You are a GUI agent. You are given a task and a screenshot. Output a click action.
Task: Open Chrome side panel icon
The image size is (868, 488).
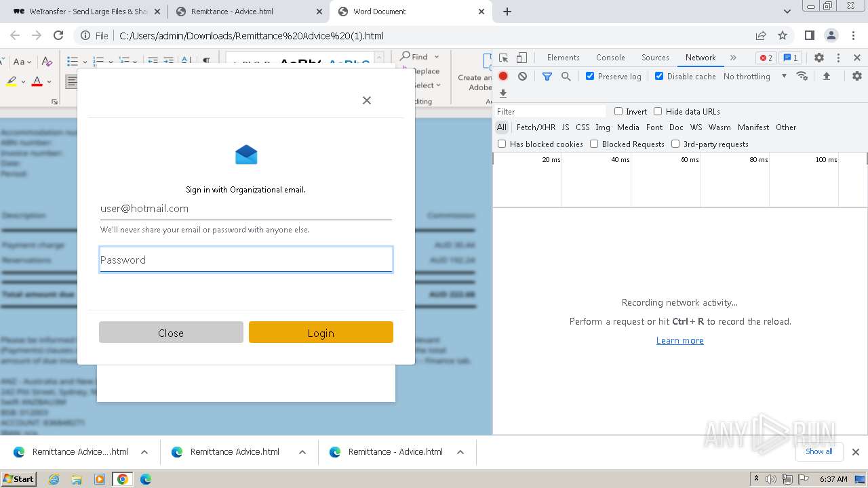point(810,35)
